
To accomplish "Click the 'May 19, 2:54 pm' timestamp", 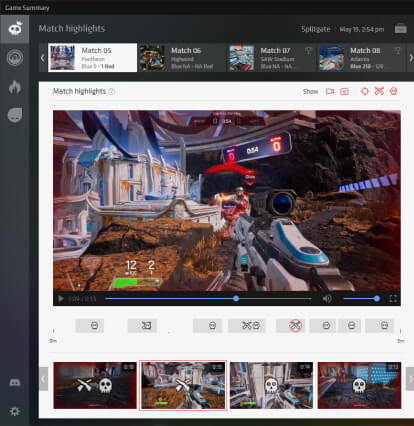I will click(x=362, y=29).
